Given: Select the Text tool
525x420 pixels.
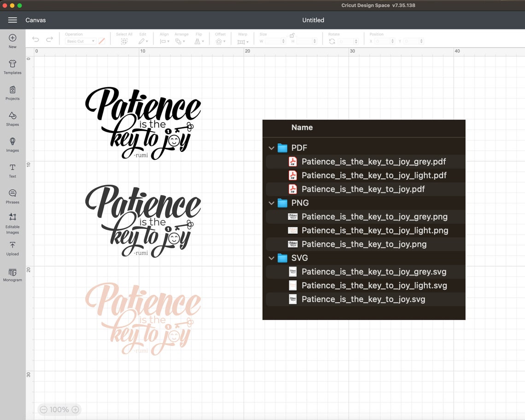Looking at the screenshot, I should click(x=12, y=169).
